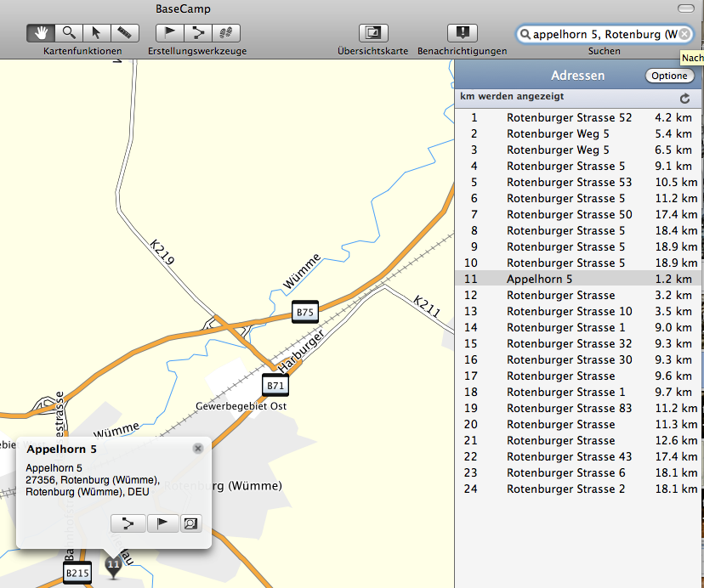Choose the route creation tool in toolbar
Image resolution: width=704 pixels, height=588 pixels.
pos(197,33)
